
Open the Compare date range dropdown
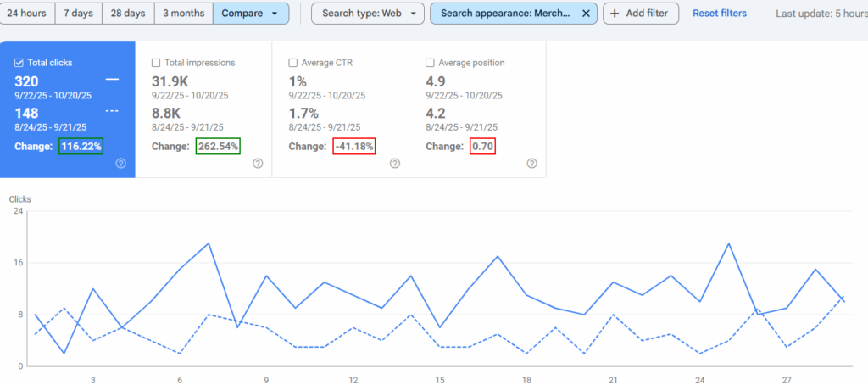[250, 14]
